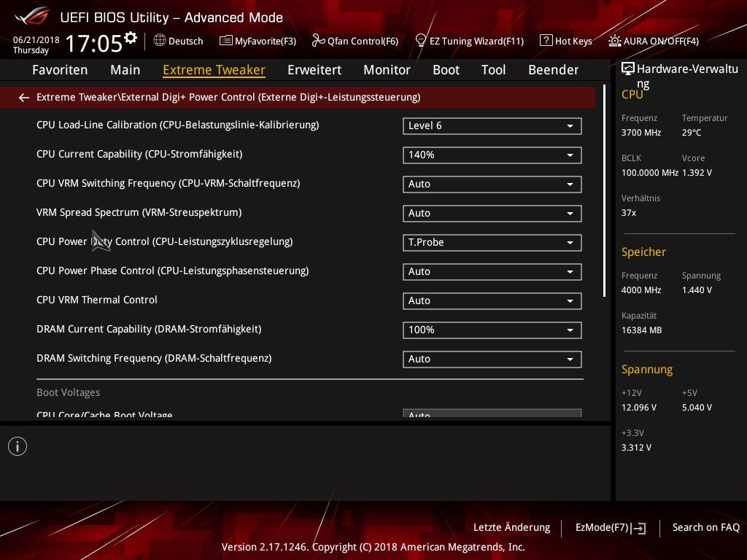Click the EZ Tuning Wizard bulb icon

421,41
